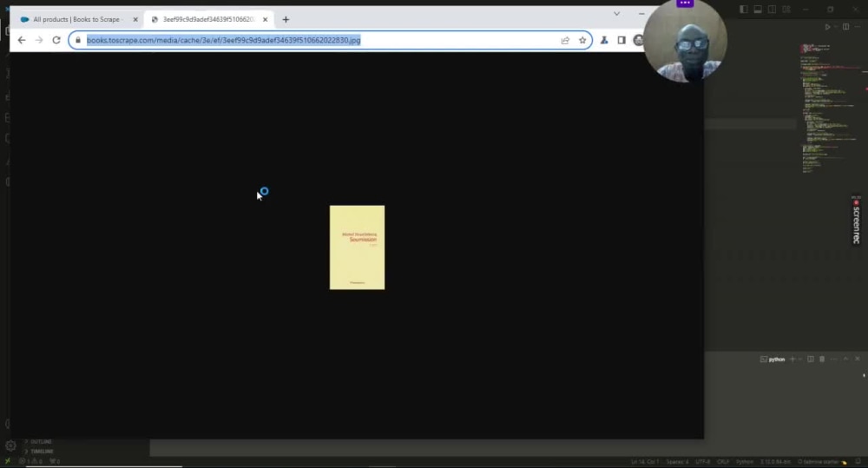Maximize the terminal panel with caret icon
868x468 pixels.
845,359
